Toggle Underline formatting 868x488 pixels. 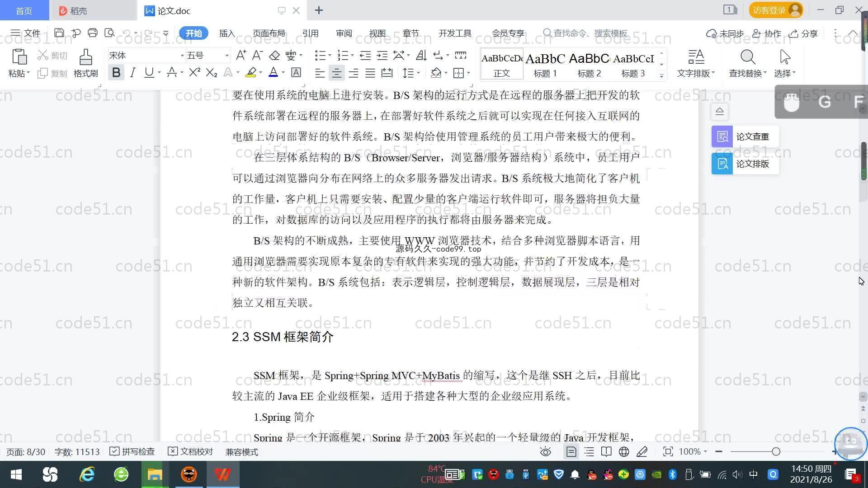tap(149, 72)
